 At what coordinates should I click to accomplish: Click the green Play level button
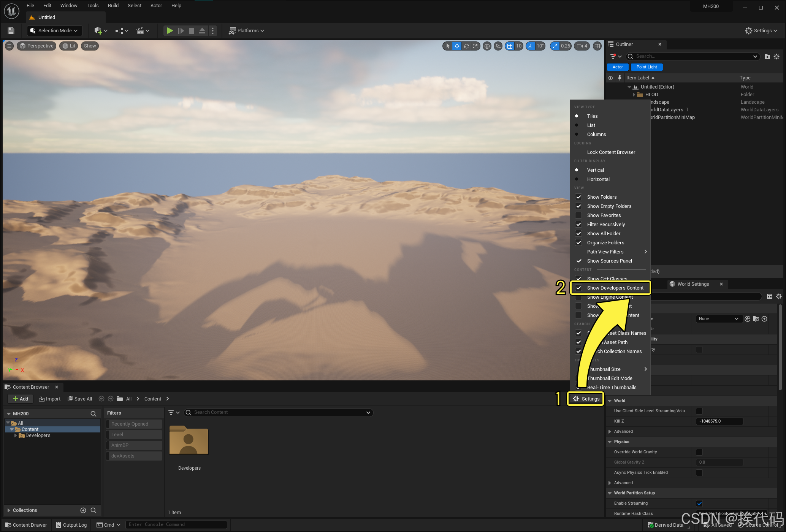coord(170,31)
